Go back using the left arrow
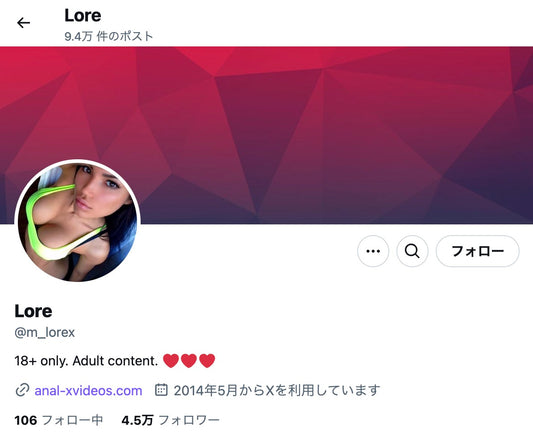The image size is (533, 439). (23, 23)
